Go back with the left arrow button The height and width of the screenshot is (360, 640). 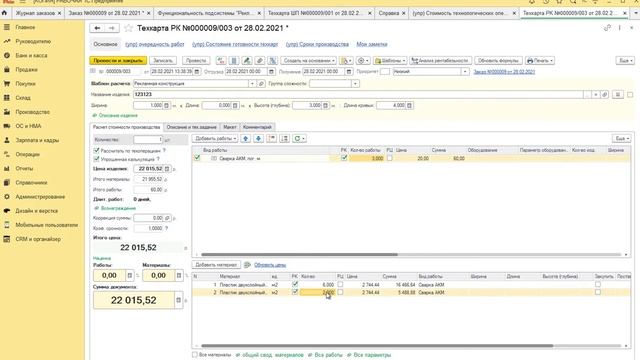97,28
